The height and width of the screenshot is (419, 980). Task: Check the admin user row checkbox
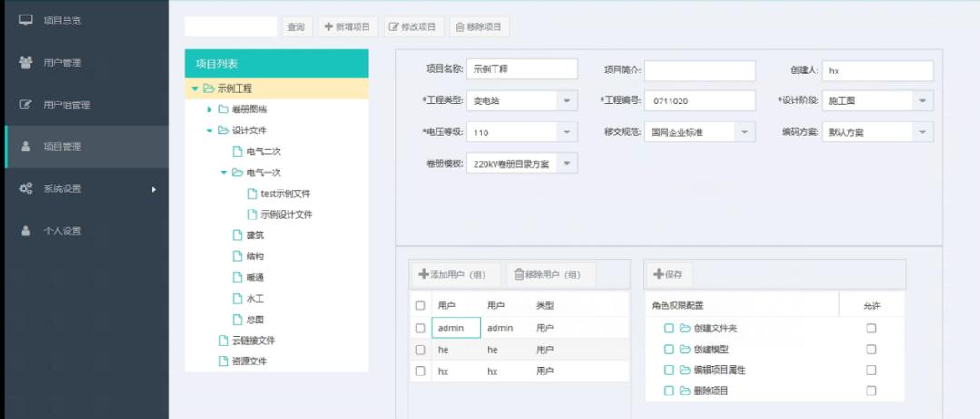420,327
